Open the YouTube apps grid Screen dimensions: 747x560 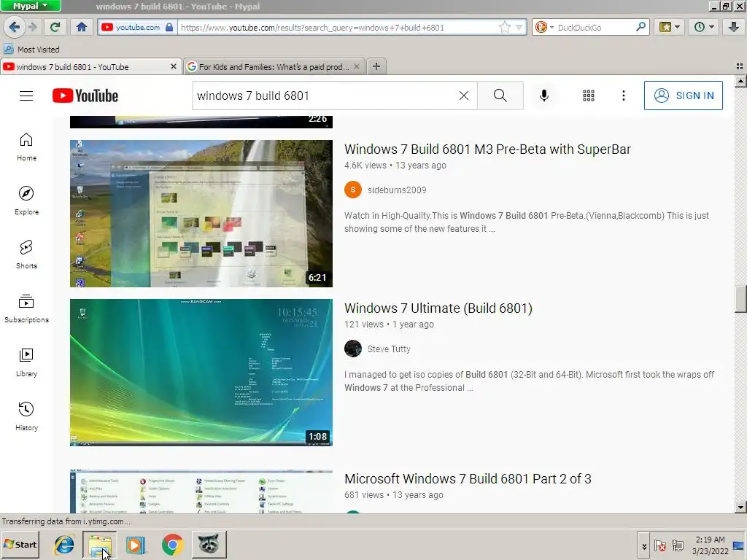[x=589, y=96]
